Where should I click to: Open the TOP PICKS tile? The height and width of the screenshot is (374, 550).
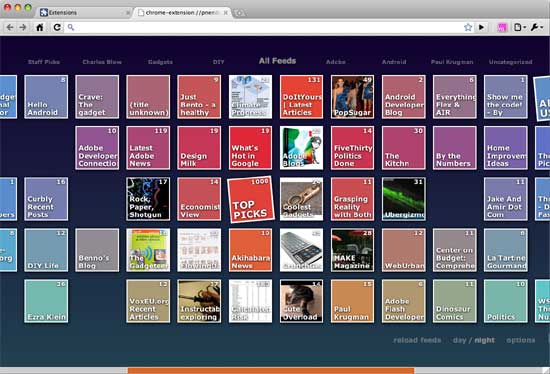[250, 199]
